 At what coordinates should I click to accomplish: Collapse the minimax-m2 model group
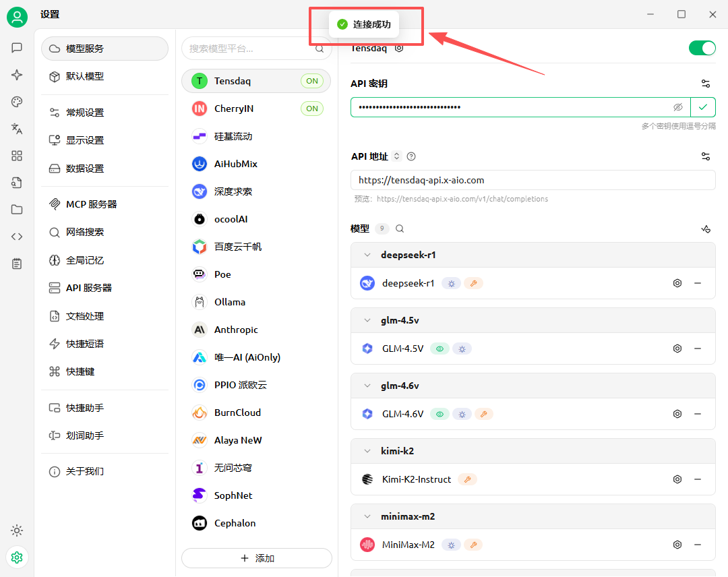click(367, 516)
